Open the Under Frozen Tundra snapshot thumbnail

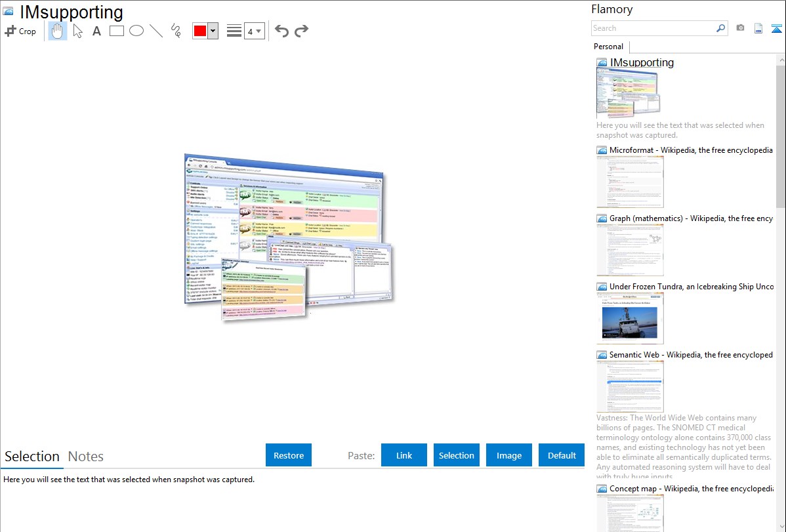630,318
